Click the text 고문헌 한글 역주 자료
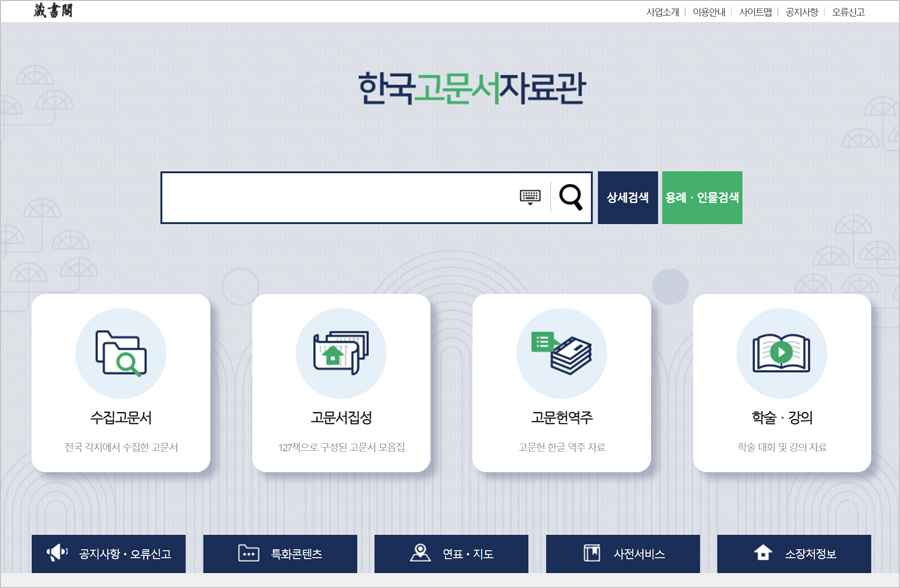 click(x=562, y=447)
